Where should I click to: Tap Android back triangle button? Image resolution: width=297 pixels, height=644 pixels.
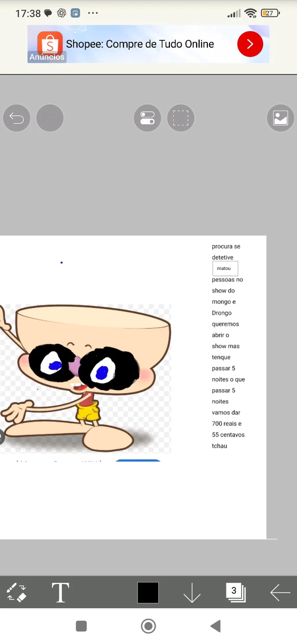pos(215,626)
